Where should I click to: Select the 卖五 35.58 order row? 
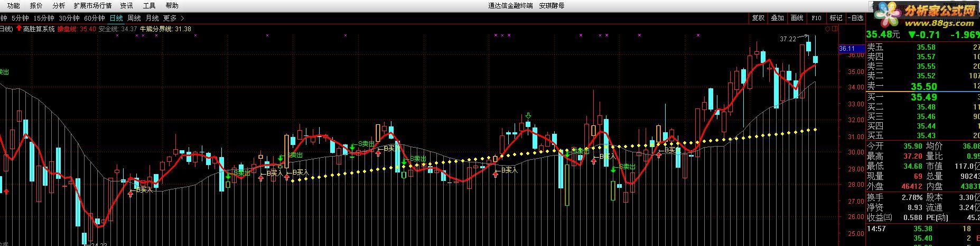point(923,48)
